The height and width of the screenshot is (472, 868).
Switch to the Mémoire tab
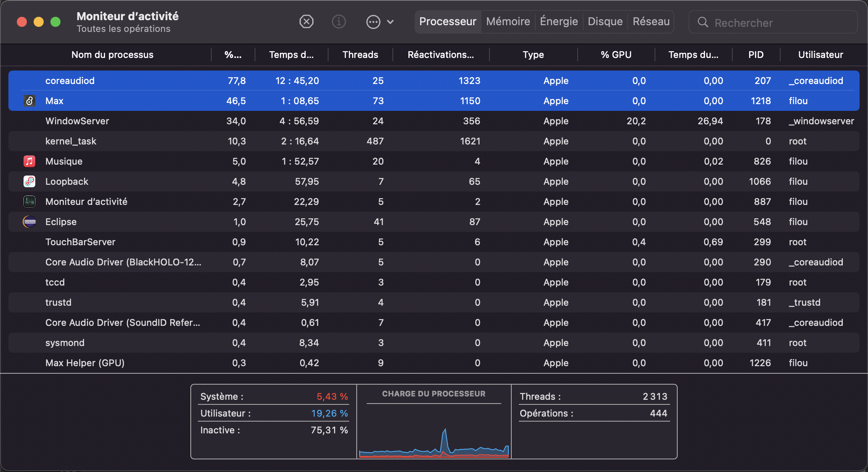click(508, 21)
